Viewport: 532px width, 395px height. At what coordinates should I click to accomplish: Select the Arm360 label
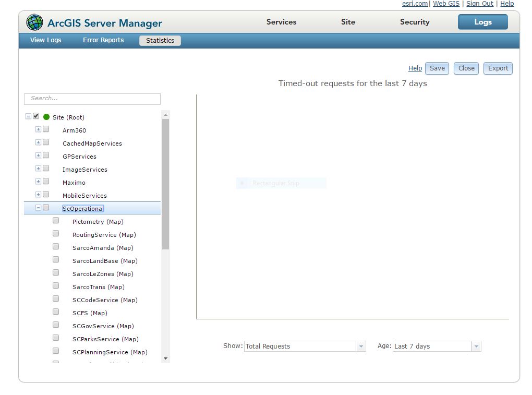pos(74,130)
